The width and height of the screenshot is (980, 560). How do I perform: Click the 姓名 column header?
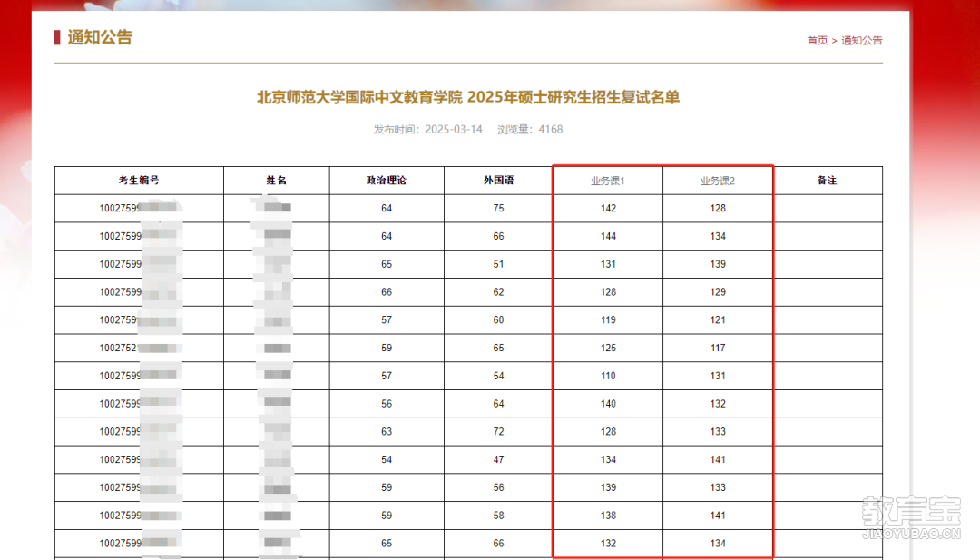[276, 180]
